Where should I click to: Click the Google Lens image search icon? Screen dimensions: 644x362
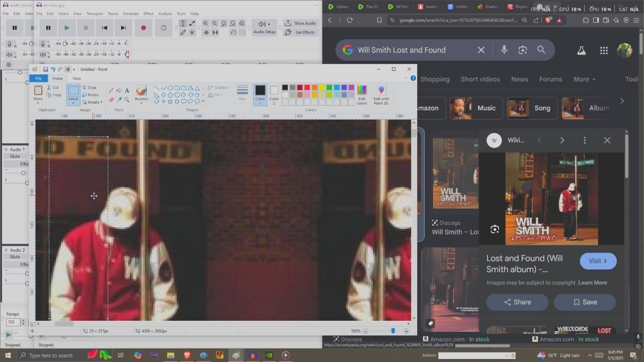tap(523, 50)
